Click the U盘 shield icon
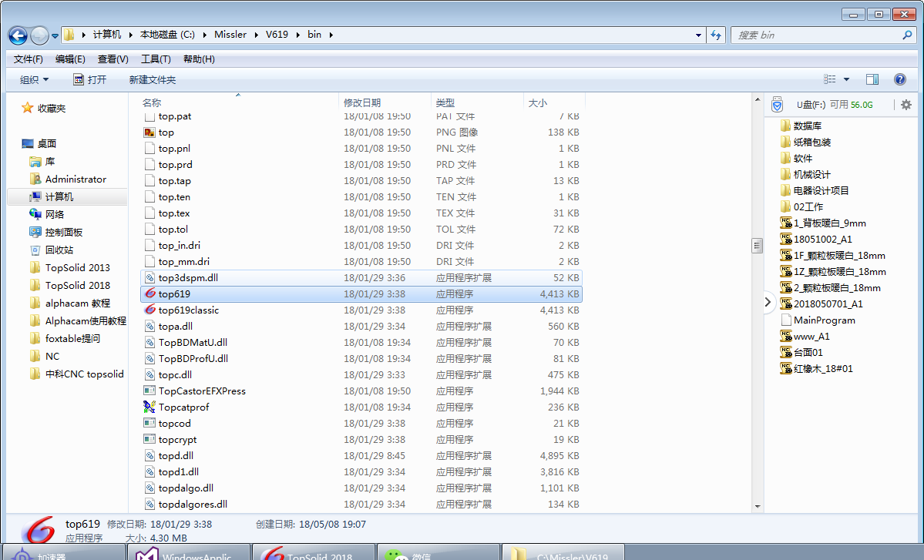This screenshot has width=924, height=560. [x=778, y=104]
